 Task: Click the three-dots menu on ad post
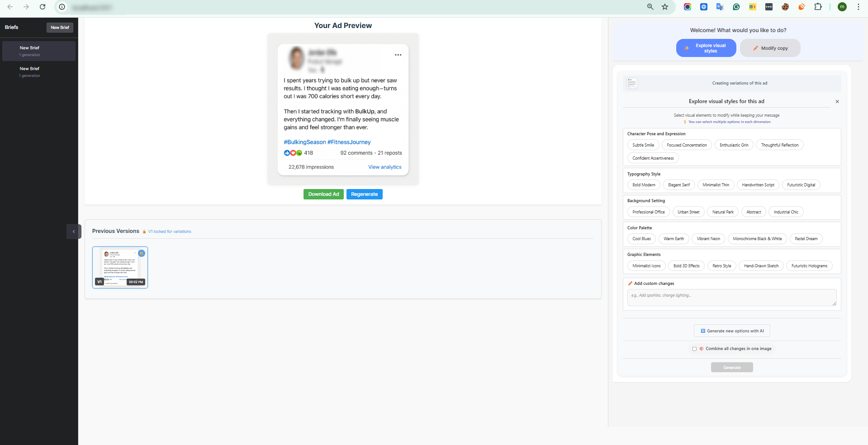tap(398, 55)
